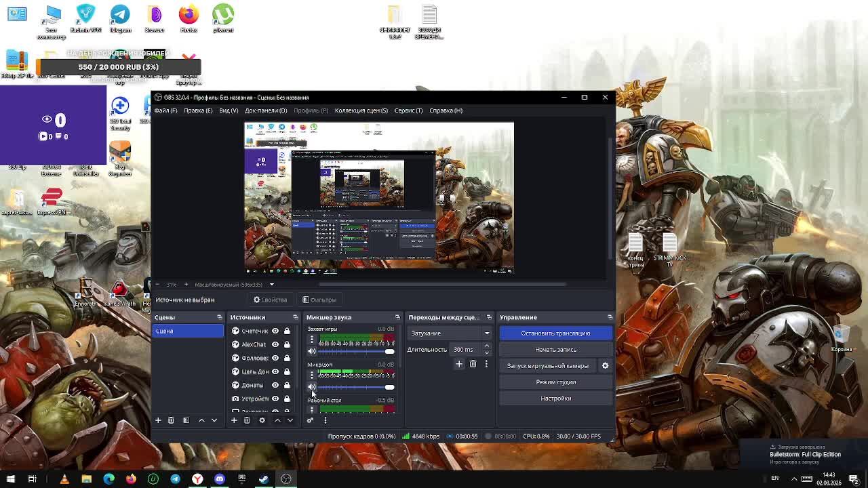This screenshot has height=488, width=868.
Task: Remove the selected source with the trash icon
Action: 247,420
